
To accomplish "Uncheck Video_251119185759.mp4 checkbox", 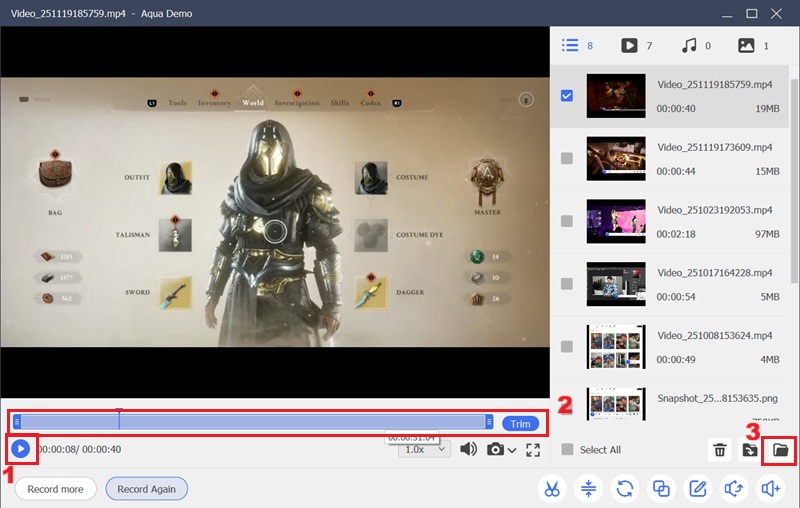I will click(x=566, y=96).
